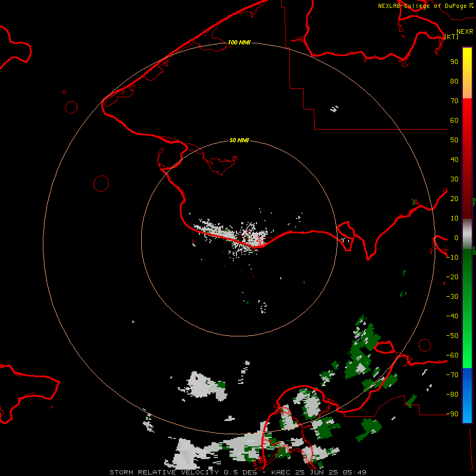The width and height of the screenshot is (476, 476).
Task: Pick the gray zero-velocity segment of color bar
Action: coord(467,234)
